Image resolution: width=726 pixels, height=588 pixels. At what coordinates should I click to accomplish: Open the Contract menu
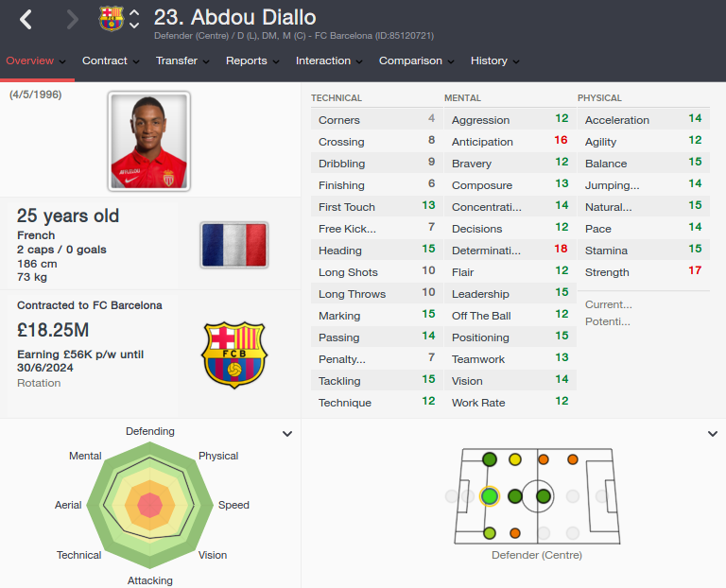pyautogui.click(x=111, y=61)
